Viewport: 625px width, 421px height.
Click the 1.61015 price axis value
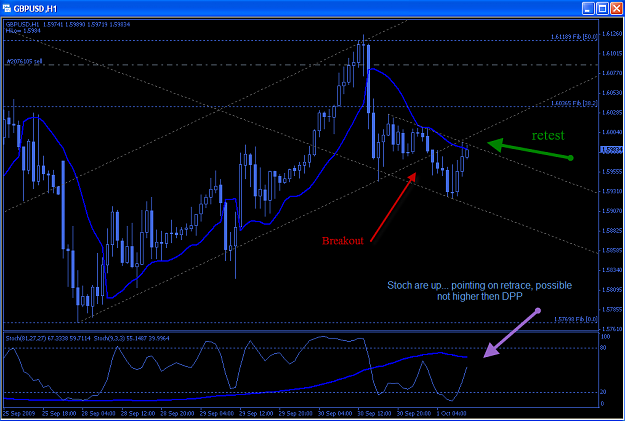pos(612,53)
